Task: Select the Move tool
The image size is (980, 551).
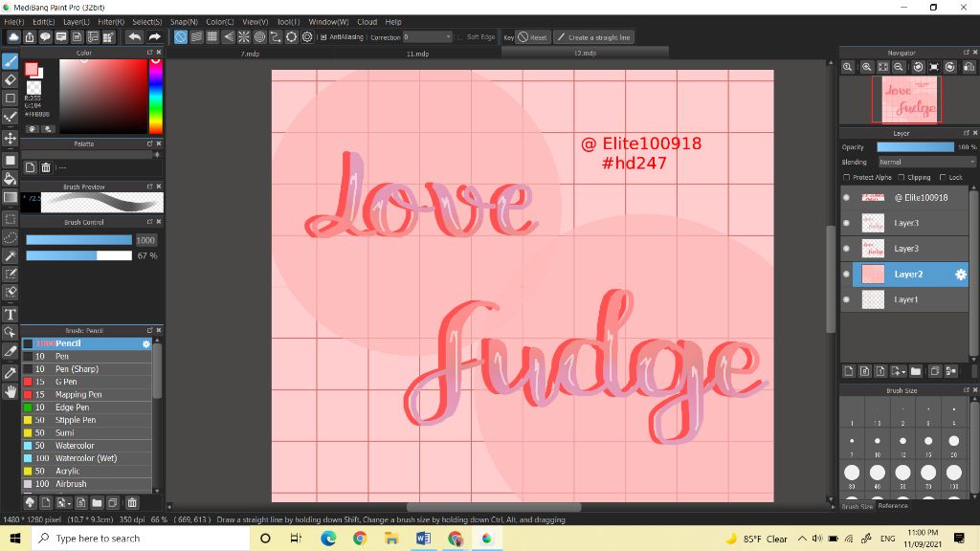Action: tap(10, 138)
